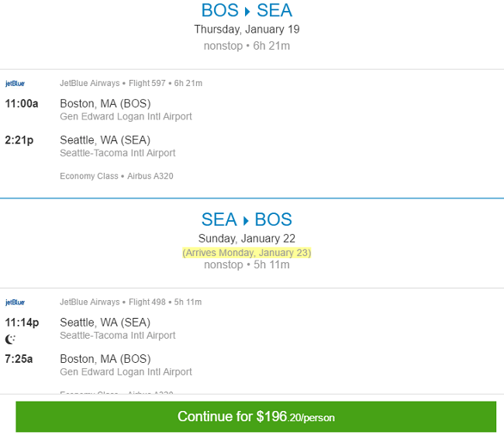Click the arrow in the SEA to BOS heading

tap(246, 221)
